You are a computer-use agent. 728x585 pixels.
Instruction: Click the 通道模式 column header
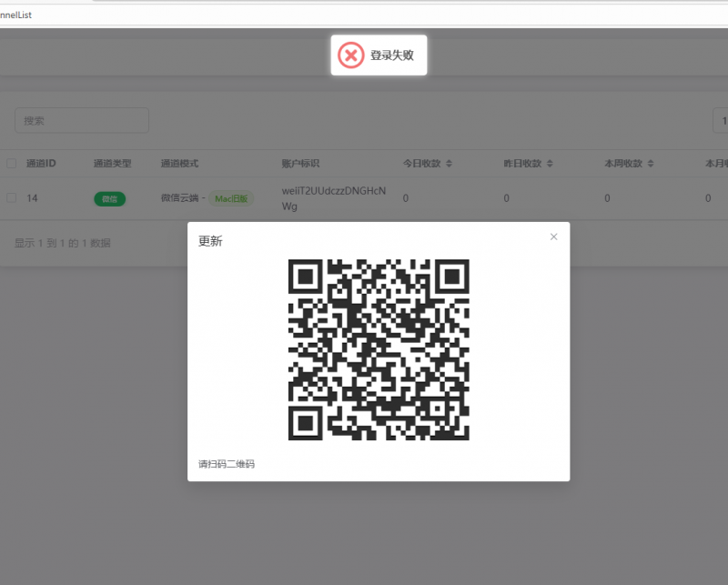pyautogui.click(x=178, y=163)
